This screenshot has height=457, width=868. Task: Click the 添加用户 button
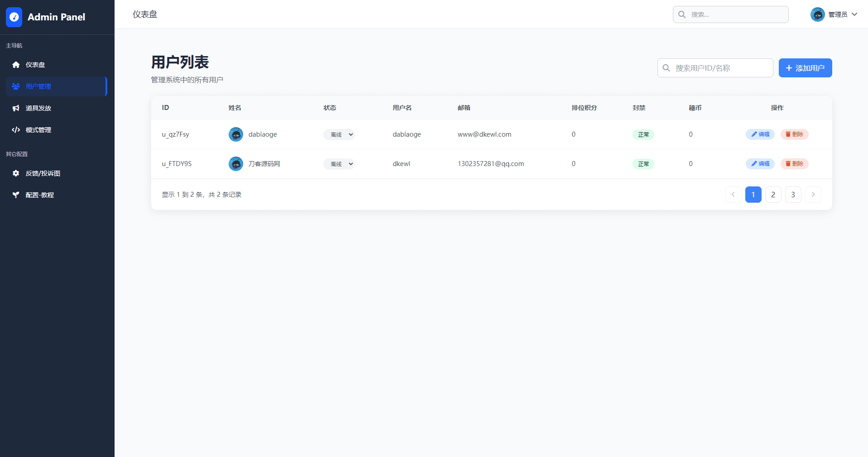pos(805,68)
